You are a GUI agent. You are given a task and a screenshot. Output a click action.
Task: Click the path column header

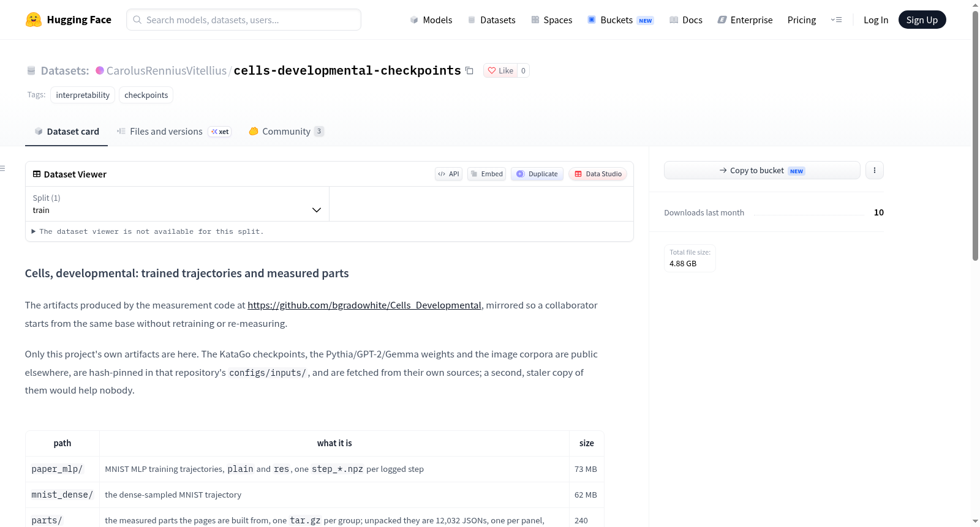tap(62, 443)
